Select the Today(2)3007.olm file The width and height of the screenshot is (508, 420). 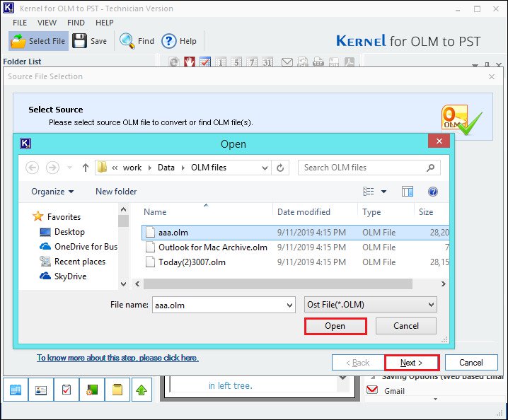click(x=295, y=262)
